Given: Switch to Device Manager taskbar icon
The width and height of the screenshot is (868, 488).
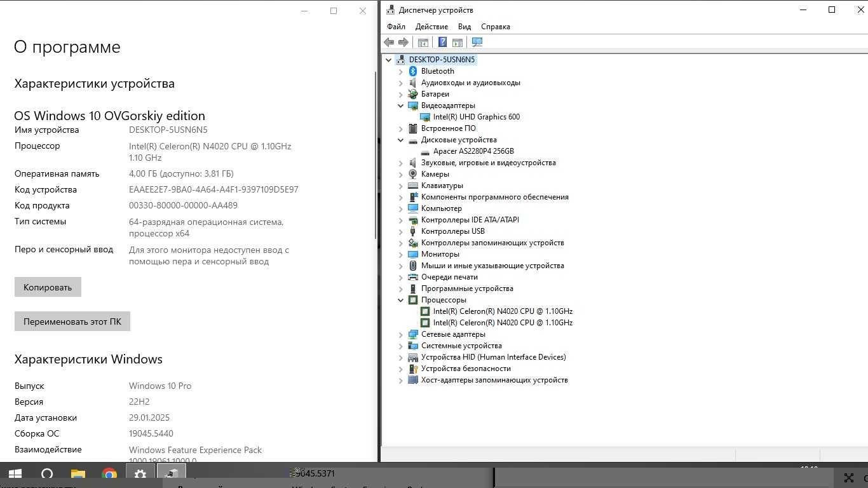Looking at the screenshot, I should 171,475.
